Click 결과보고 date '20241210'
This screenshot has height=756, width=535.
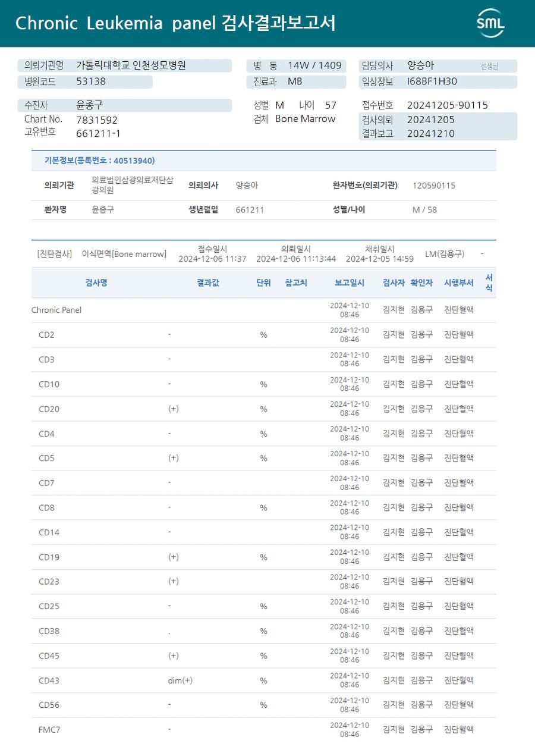(x=431, y=134)
